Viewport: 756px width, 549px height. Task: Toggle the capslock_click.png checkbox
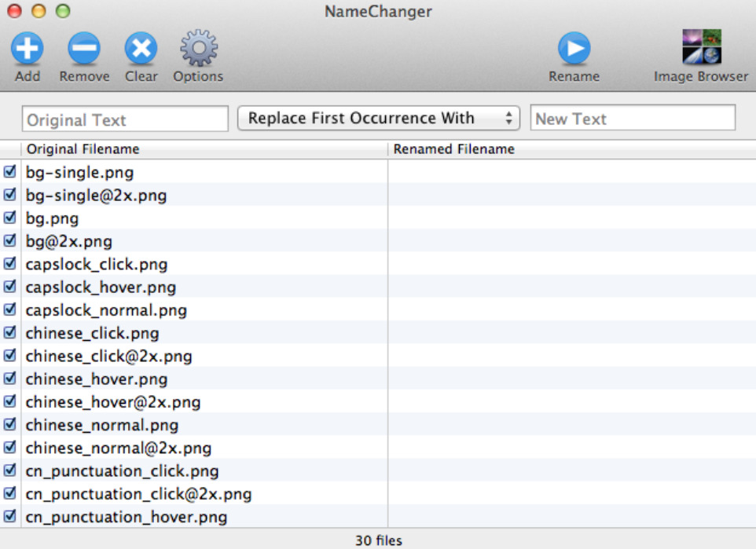[x=10, y=264]
